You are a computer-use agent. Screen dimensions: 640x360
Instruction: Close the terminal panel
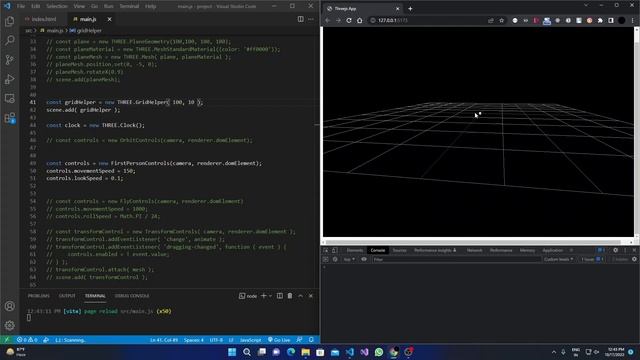311,296
